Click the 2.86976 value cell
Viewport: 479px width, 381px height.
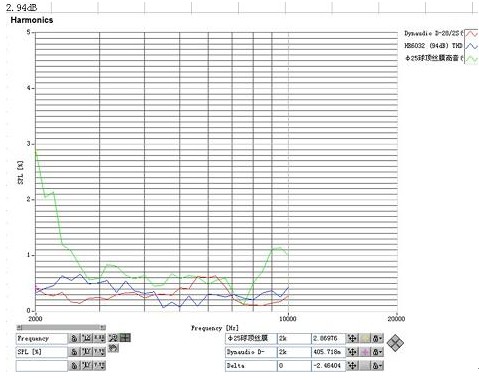[328, 338]
